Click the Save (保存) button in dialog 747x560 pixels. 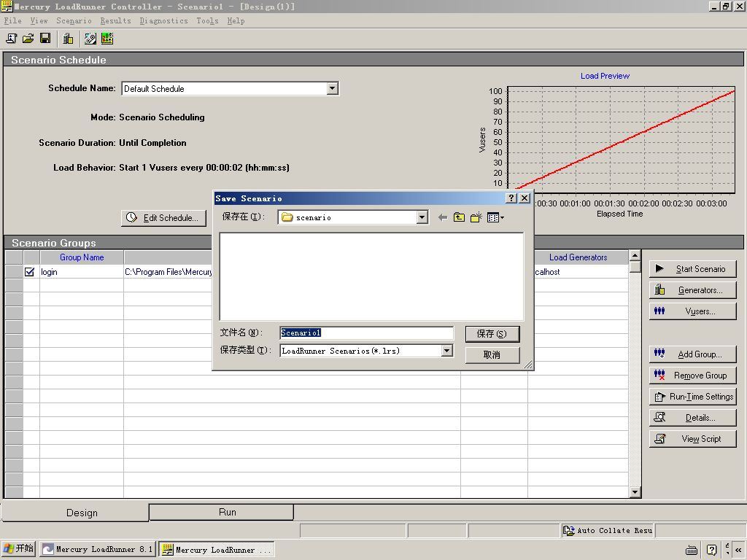click(492, 334)
